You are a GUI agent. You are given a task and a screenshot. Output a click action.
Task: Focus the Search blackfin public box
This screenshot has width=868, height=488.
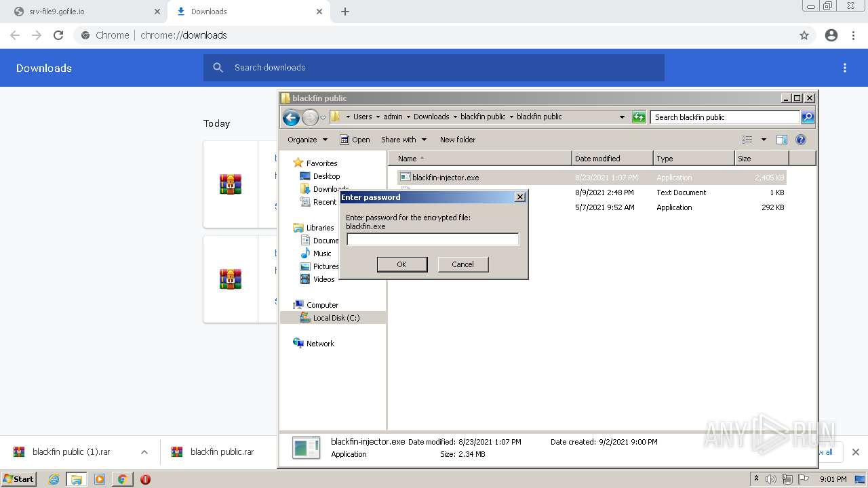tap(725, 117)
